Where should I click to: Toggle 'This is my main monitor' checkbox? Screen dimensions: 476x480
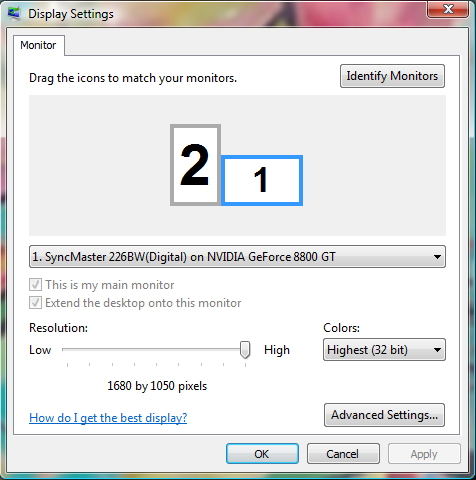point(35,285)
